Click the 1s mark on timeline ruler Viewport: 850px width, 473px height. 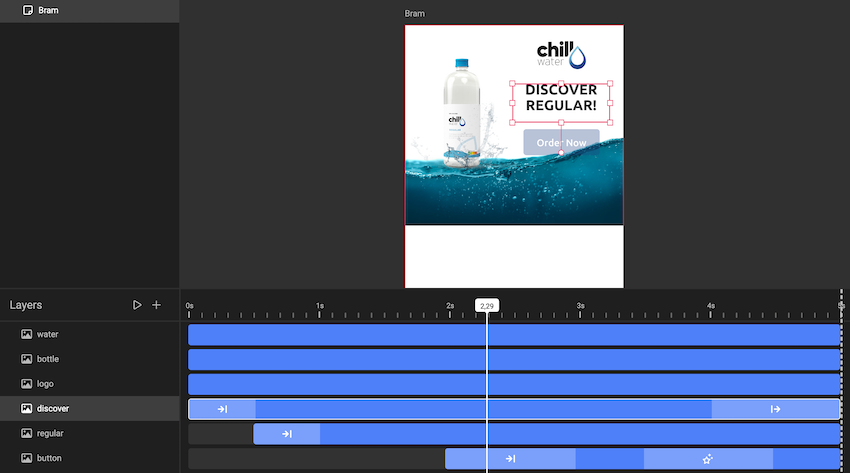[320, 306]
